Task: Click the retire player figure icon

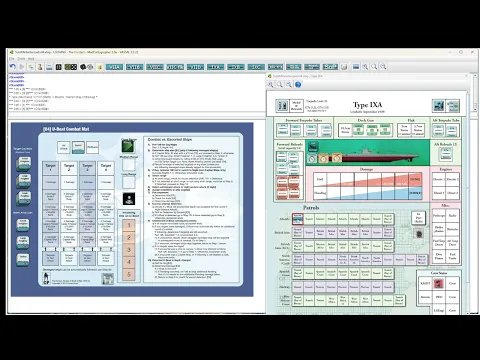Action: 40,67
